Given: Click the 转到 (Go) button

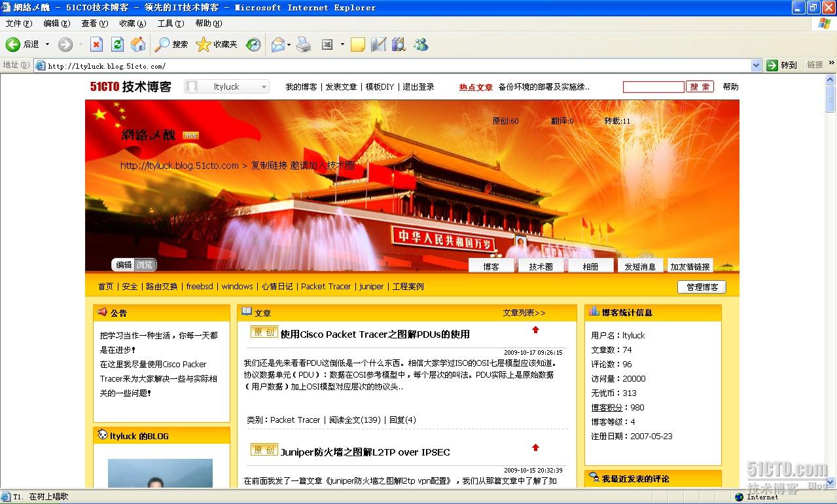Looking at the screenshot, I should [782, 65].
